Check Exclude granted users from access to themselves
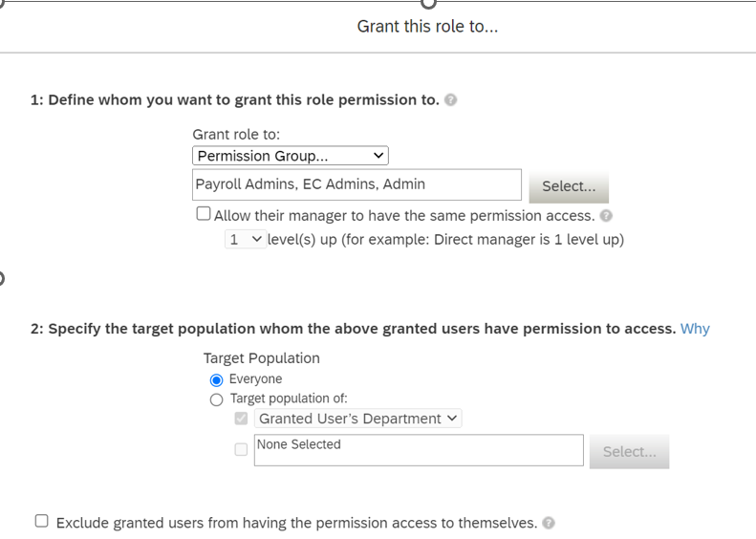 click(42, 521)
